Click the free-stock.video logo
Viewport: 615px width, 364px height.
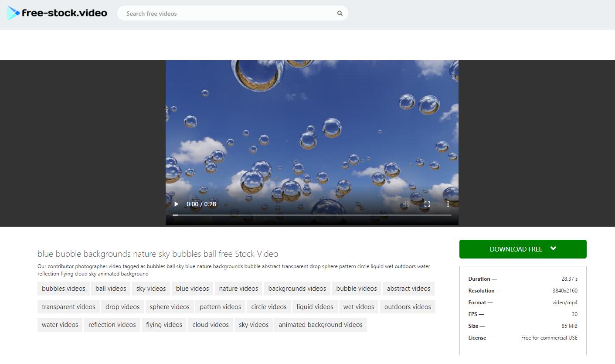[57, 13]
